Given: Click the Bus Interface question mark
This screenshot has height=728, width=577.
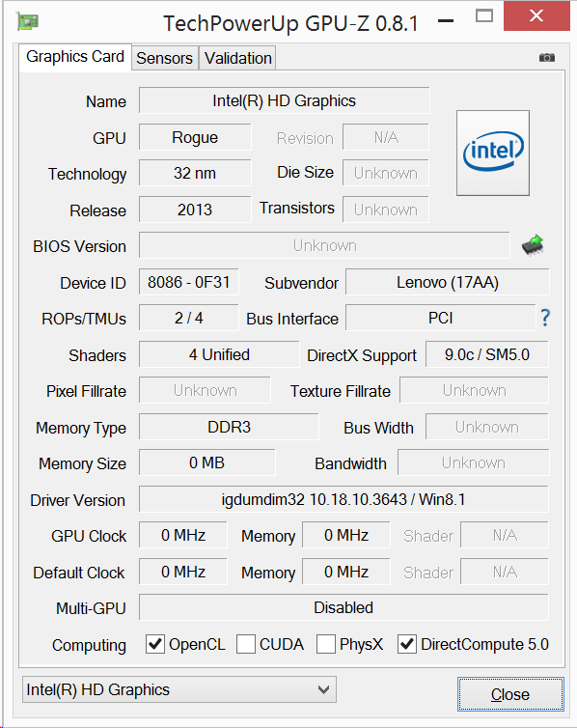Looking at the screenshot, I should point(545,318).
